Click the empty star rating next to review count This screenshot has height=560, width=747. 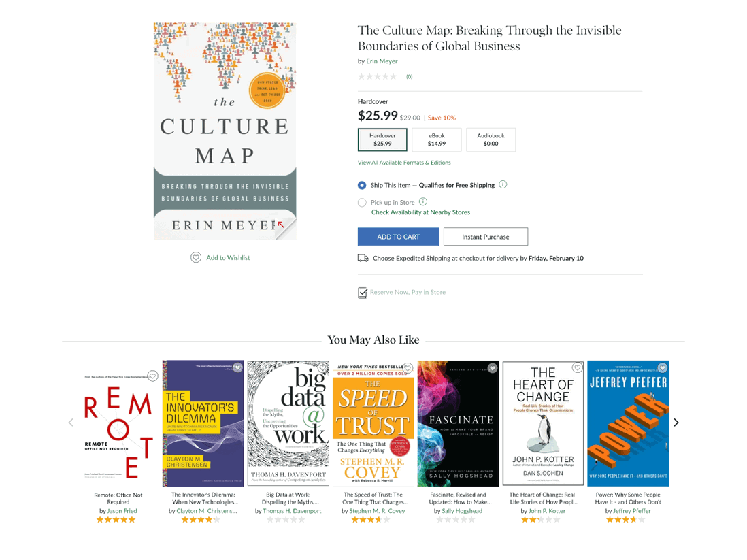pyautogui.click(x=378, y=76)
